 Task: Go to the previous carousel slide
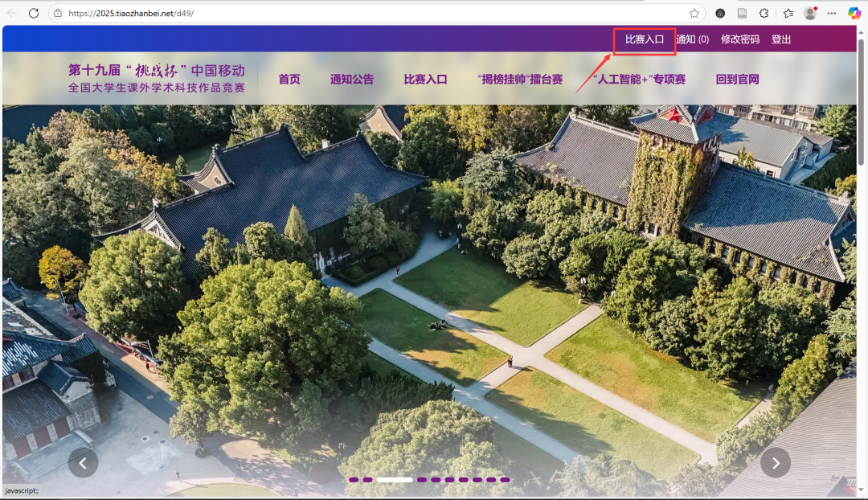83,463
